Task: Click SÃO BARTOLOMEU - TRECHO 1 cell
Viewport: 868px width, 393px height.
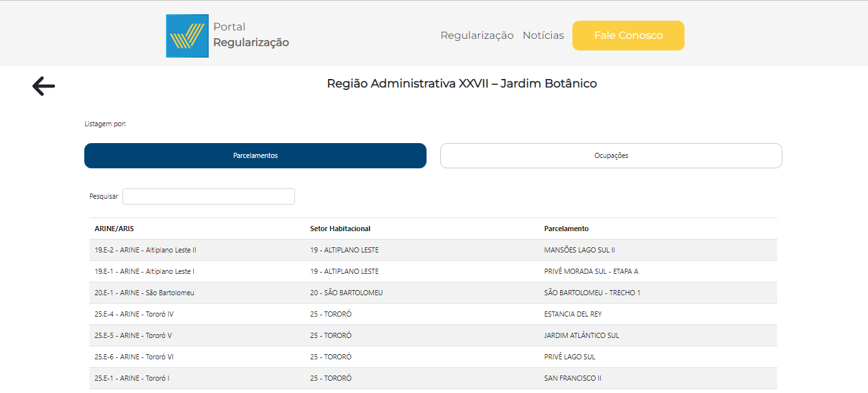Action: pyautogui.click(x=592, y=293)
